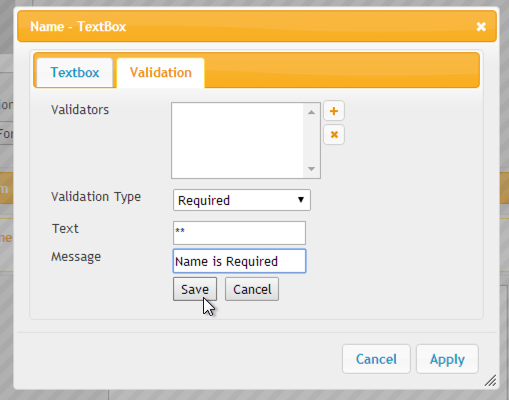This screenshot has width=509, height=400.
Task: Click Cancel beside the Apply button
Action: click(376, 359)
